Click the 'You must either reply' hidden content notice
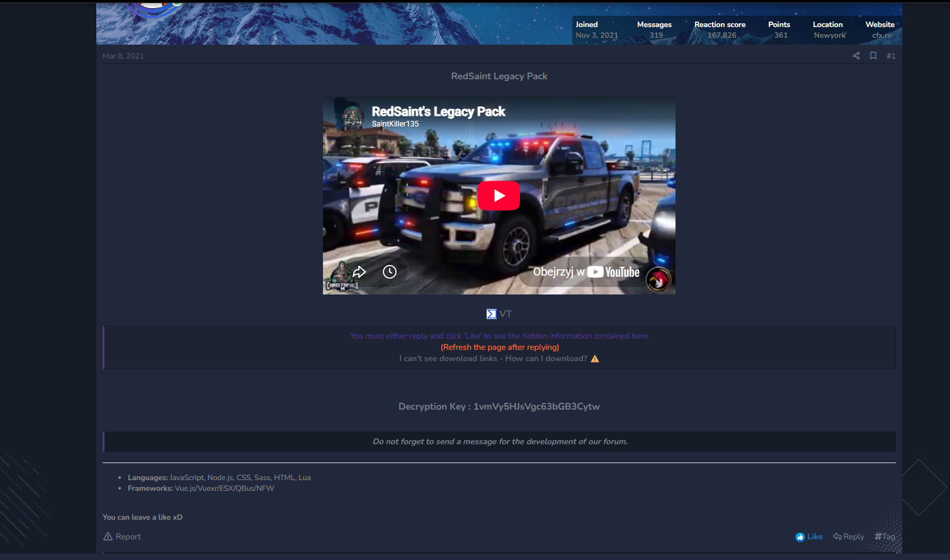950x560 pixels. [x=499, y=336]
